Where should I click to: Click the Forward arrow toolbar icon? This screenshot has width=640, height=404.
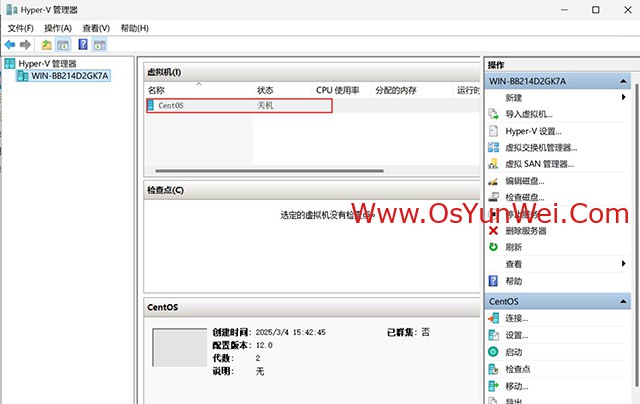coord(25,44)
